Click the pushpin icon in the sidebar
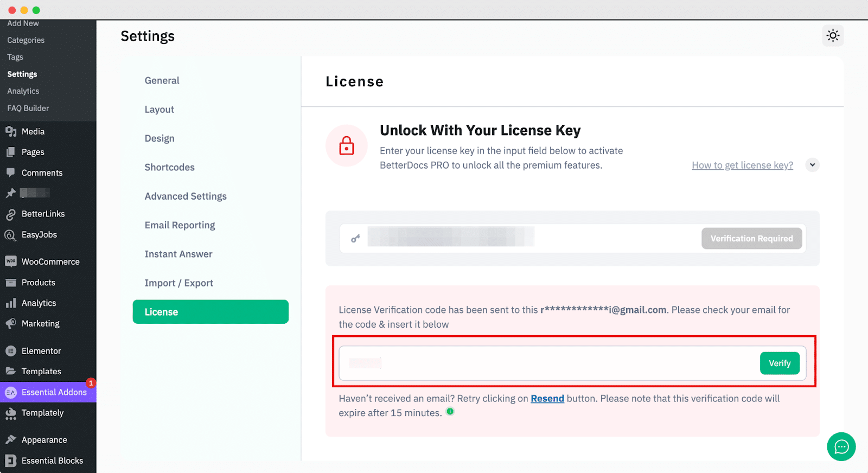 tap(11, 193)
